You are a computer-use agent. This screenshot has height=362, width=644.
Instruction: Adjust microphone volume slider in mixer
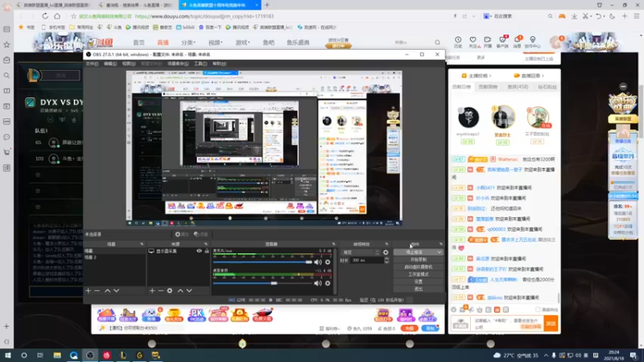(x=262, y=262)
